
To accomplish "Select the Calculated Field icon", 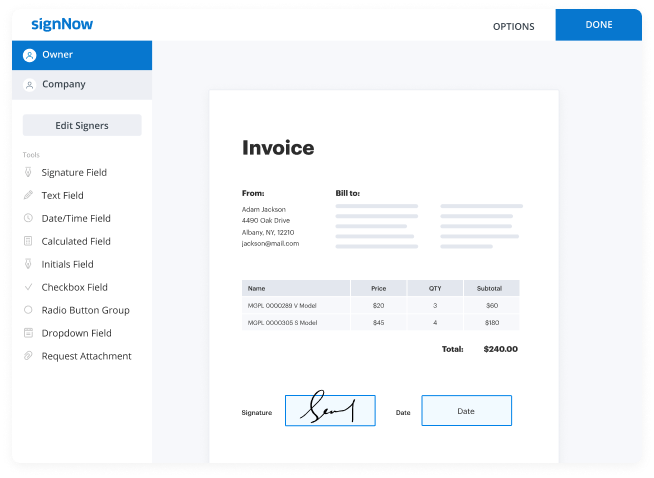I will tap(28, 242).
